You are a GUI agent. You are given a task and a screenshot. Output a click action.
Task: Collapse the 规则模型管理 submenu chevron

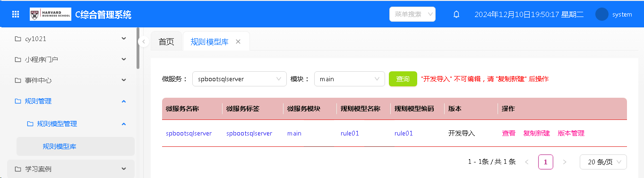tap(124, 124)
